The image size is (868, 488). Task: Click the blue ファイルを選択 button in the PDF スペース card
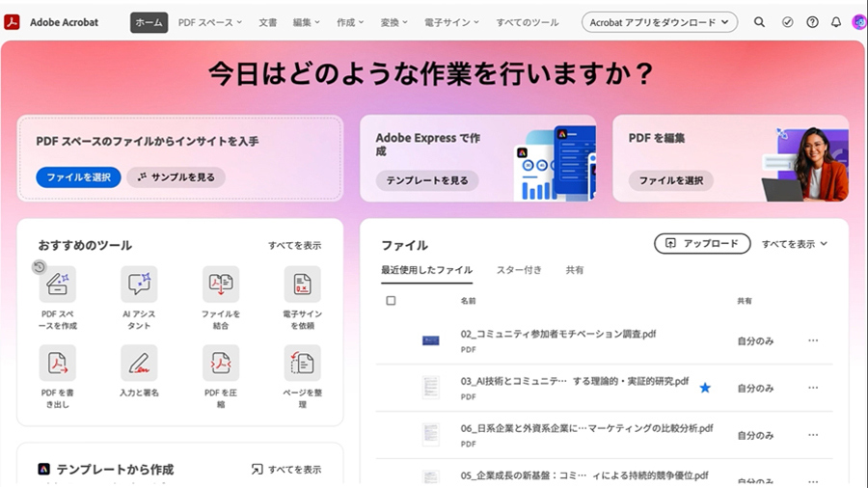click(x=79, y=177)
